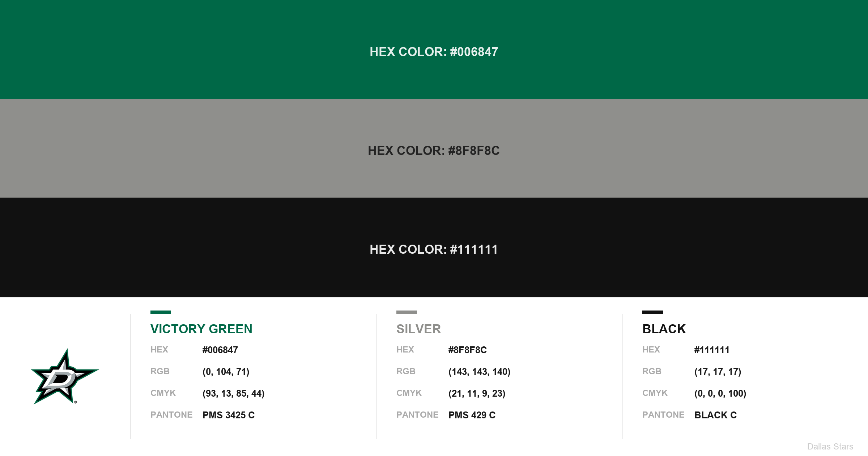Select the black HEX COLOR: #111111 banner
868x456 pixels.
click(x=434, y=247)
